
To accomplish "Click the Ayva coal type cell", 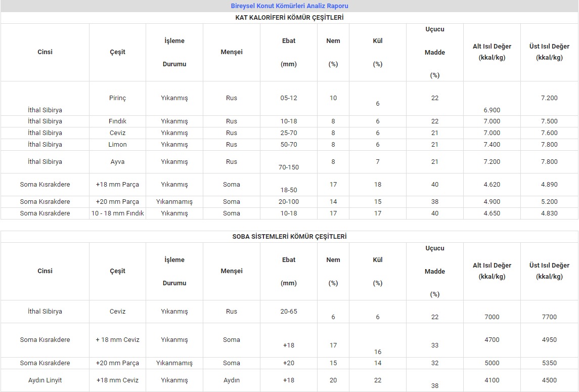I will (x=117, y=161).
